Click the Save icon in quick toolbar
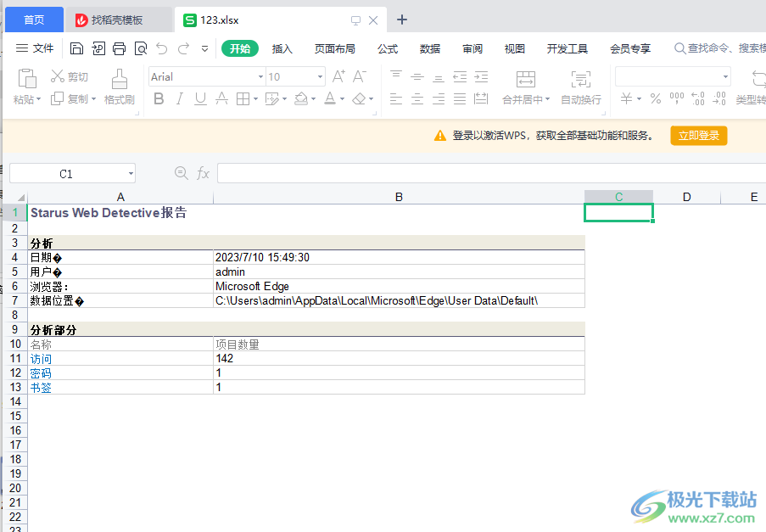The width and height of the screenshot is (766, 532). click(x=76, y=48)
